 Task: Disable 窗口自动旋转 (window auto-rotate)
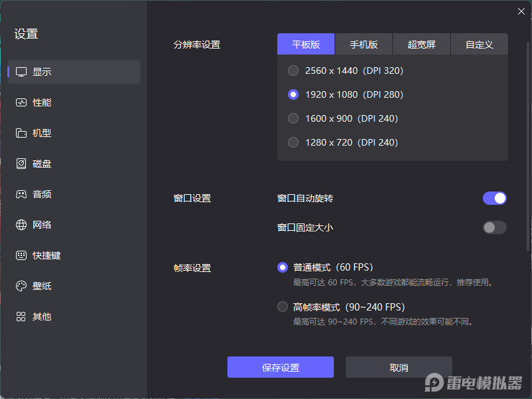pyautogui.click(x=494, y=198)
